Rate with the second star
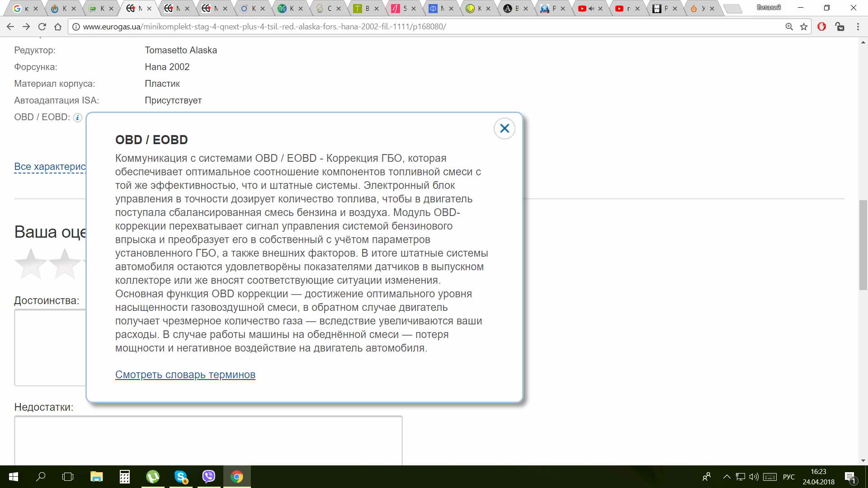 tap(65, 264)
